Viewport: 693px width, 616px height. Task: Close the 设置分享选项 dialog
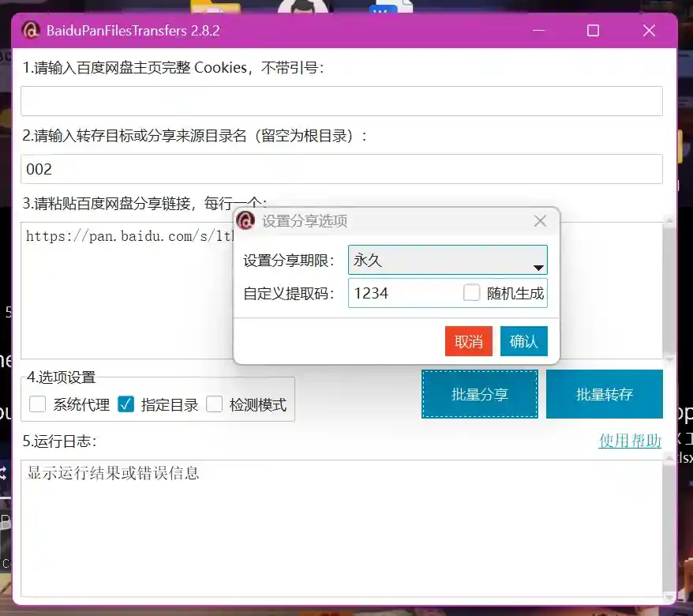[540, 220]
